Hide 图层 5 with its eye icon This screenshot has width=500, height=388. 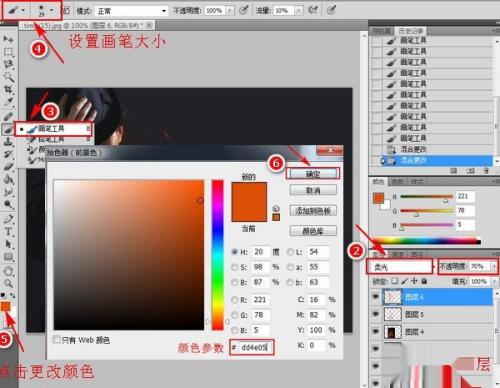pos(376,314)
